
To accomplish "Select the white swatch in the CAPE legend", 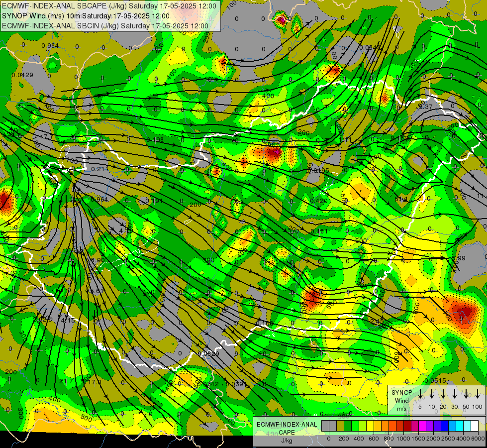I will pos(474,426).
